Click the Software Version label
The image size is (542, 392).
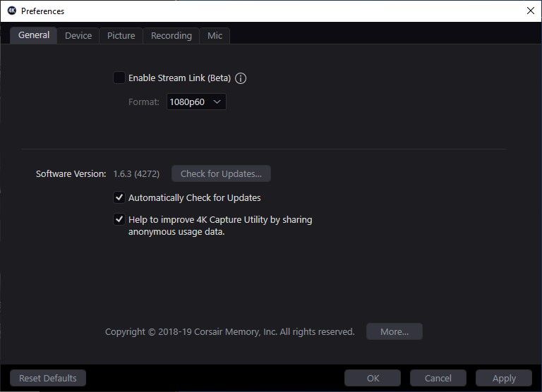click(71, 173)
